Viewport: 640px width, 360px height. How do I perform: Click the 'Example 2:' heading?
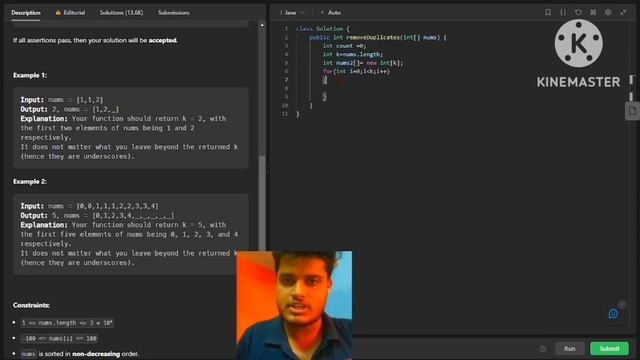[x=30, y=181]
